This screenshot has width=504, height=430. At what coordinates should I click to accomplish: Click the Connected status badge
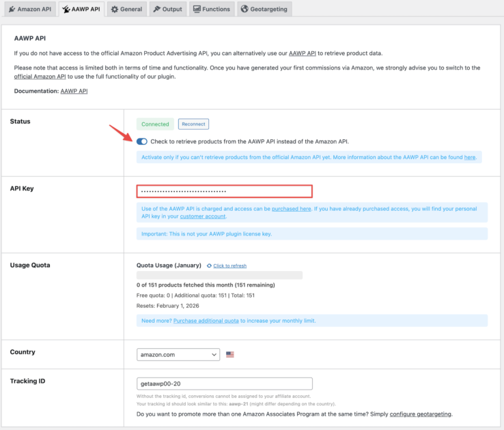pyautogui.click(x=155, y=124)
